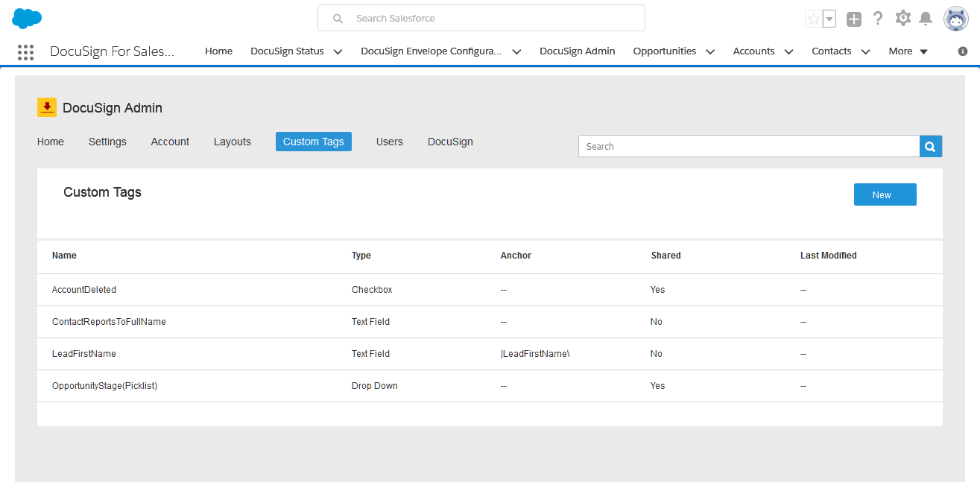Click Yes in the AccountDeleted row
This screenshot has height=494, width=980.
pos(657,290)
